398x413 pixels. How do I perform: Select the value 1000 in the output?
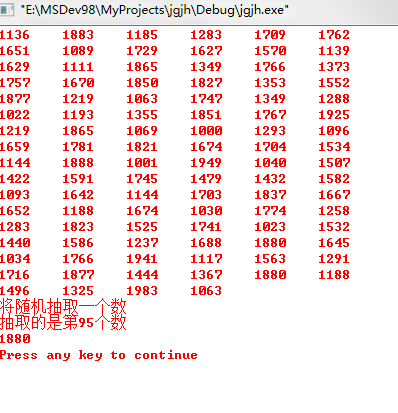tap(206, 131)
